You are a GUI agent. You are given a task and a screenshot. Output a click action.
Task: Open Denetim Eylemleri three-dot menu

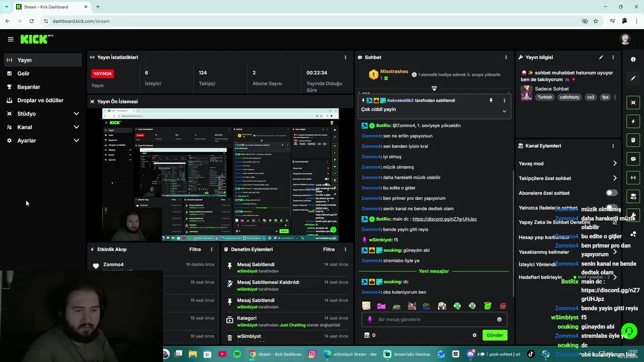[345, 249]
